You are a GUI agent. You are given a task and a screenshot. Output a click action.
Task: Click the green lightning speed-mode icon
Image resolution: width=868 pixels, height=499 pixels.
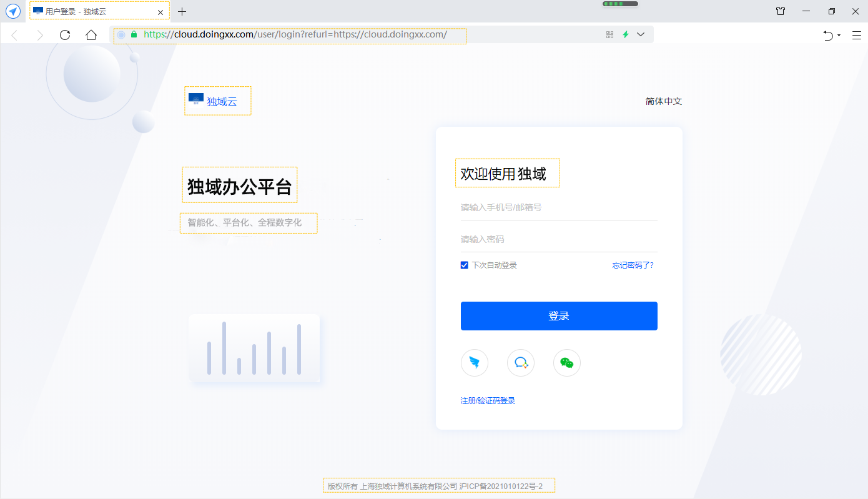(626, 35)
